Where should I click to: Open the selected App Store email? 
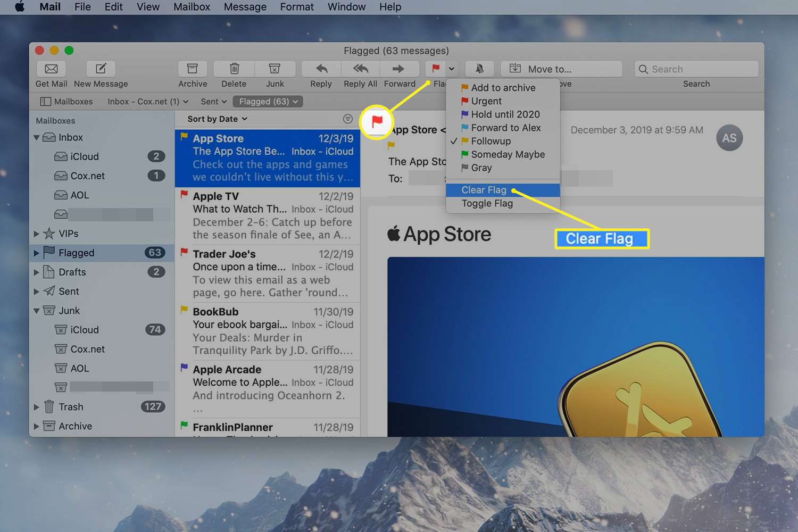coord(268,158)
